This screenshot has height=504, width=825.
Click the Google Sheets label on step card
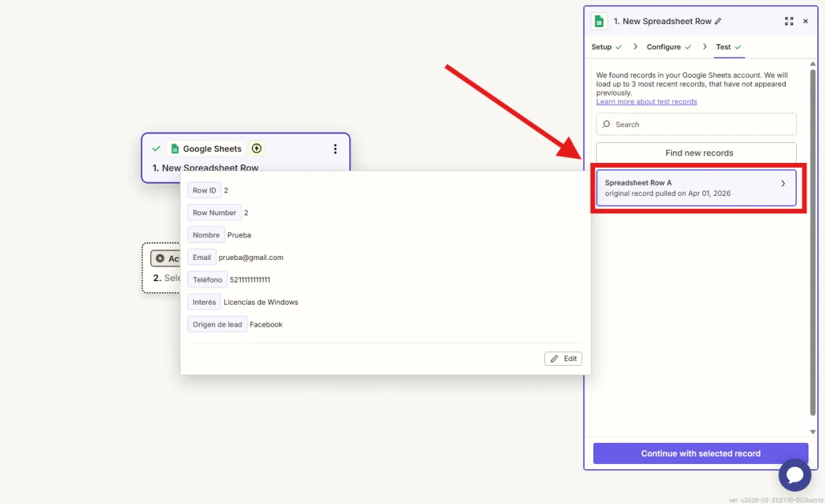click(206, 149)
